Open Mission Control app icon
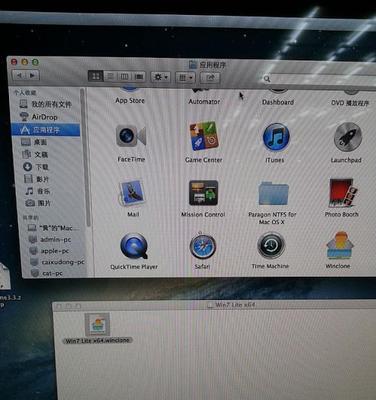 click(203, 193)
